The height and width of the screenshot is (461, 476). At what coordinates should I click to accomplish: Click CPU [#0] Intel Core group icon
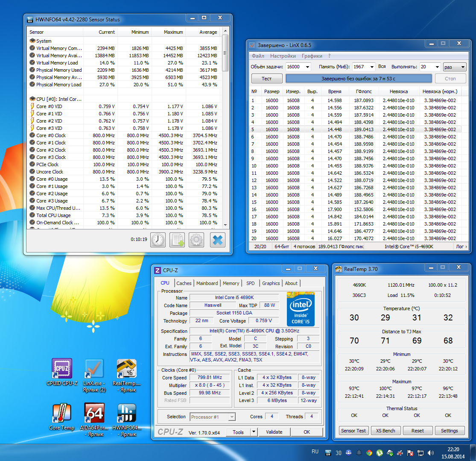click(x=32, y=99)
